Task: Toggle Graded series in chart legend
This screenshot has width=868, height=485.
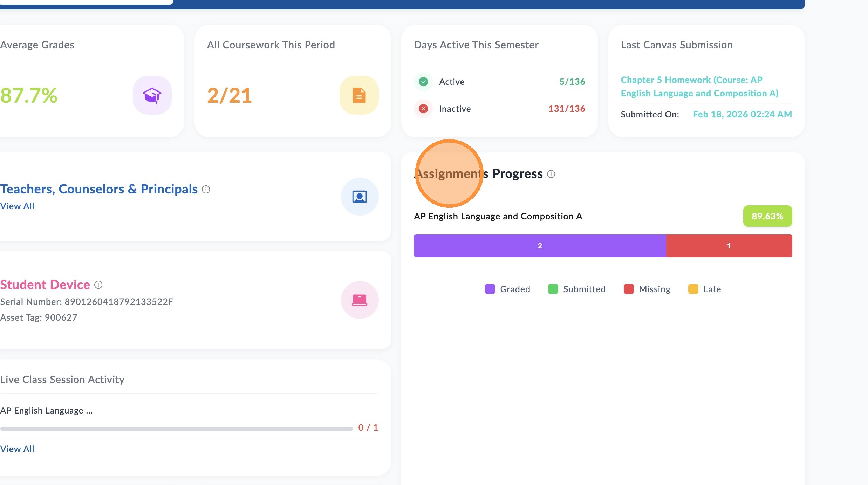Action: tap(507, 289)
